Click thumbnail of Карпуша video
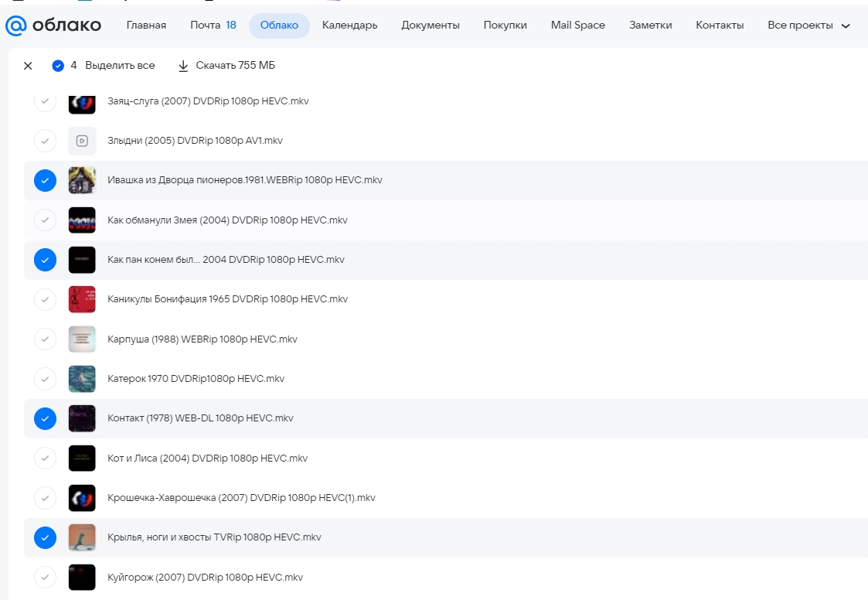The width and height of the screenshot is (868, 600). pyautogui.click(x=82, y=339)
